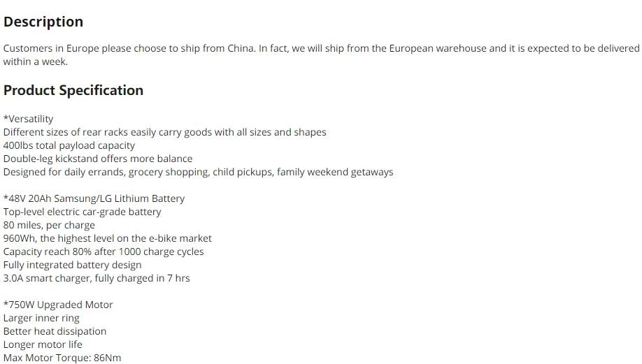
Task: Click the Product Specification heading
Action: click(73, 90)
